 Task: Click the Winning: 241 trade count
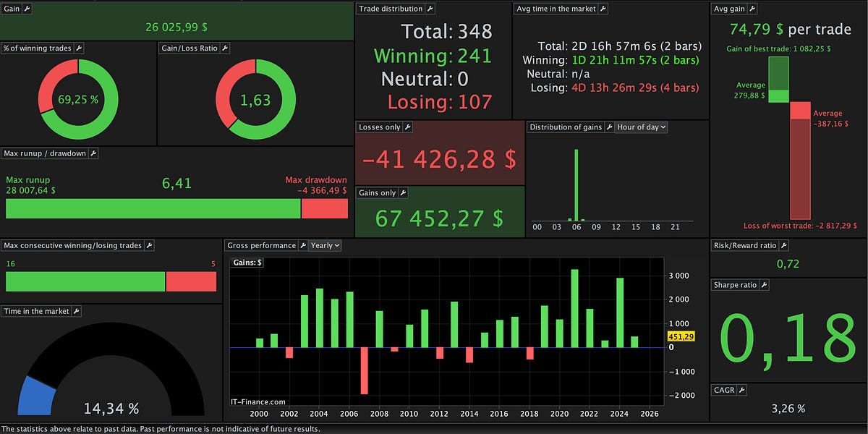(433, 56)
